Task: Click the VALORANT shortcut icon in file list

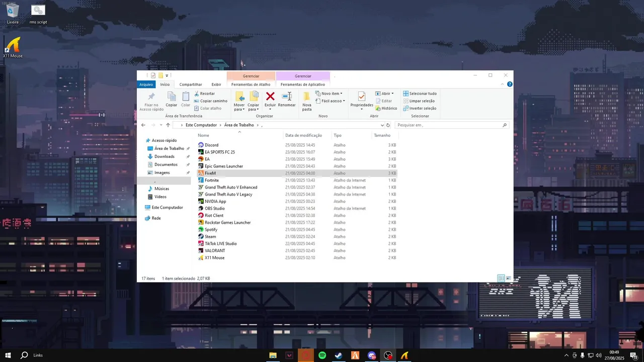Action: pyautogui.click(x=201, y=251)
